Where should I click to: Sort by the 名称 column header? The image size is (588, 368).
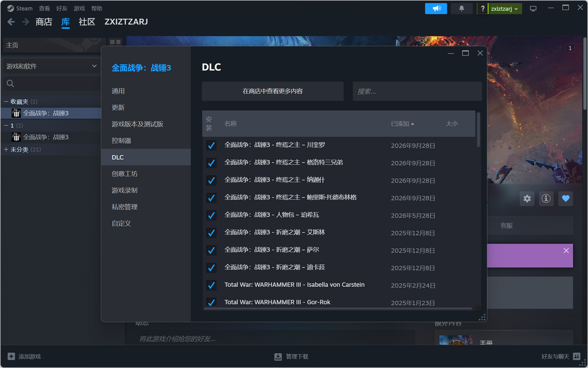click(x=231, y=124)
